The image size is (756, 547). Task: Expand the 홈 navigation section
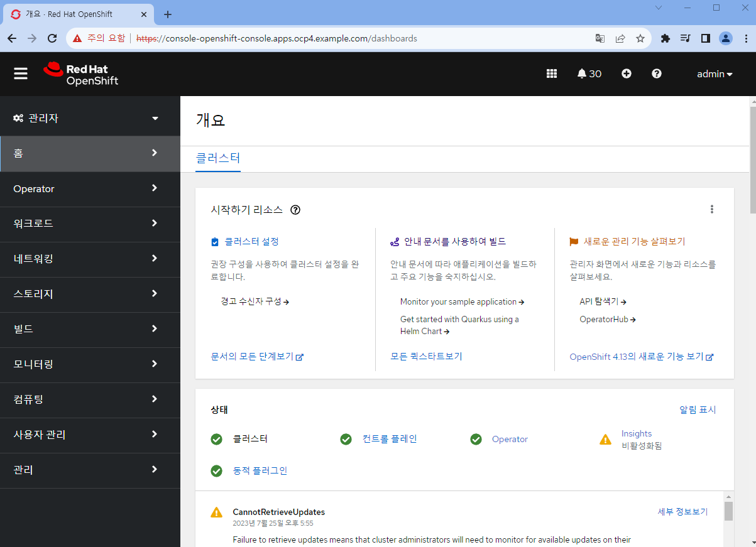[90, 153]
